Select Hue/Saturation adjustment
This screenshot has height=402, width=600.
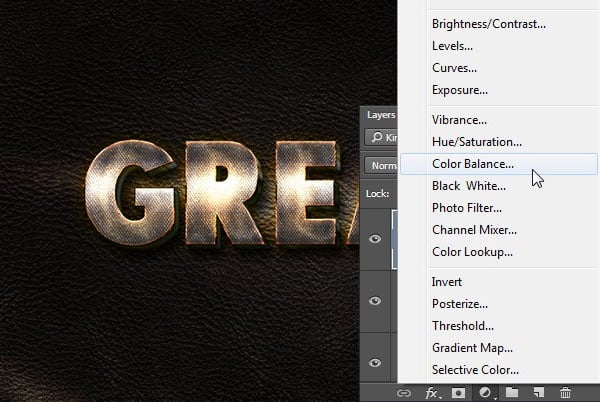[x=476, y=142]
